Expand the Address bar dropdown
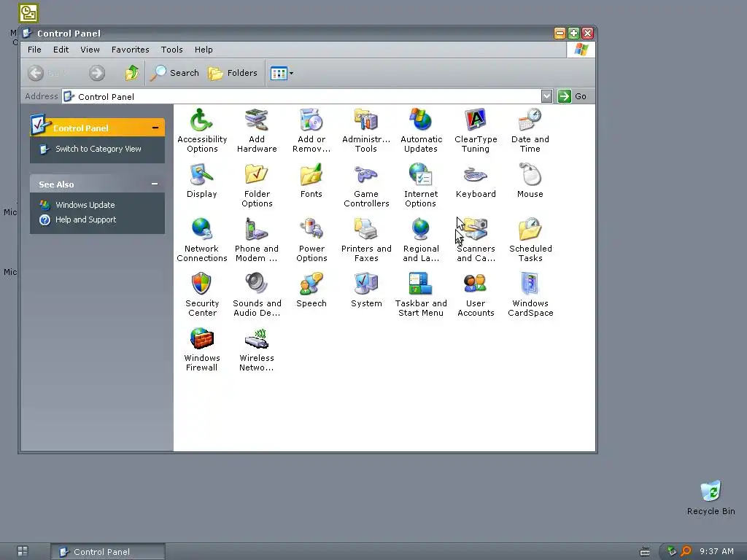Screen dimensions: 747x560 tap(546, 96)
